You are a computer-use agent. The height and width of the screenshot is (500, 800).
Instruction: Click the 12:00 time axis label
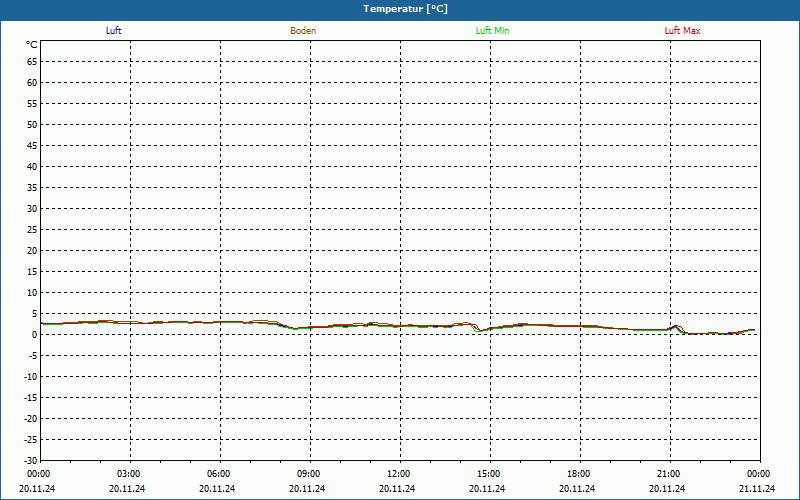point(399,474)
